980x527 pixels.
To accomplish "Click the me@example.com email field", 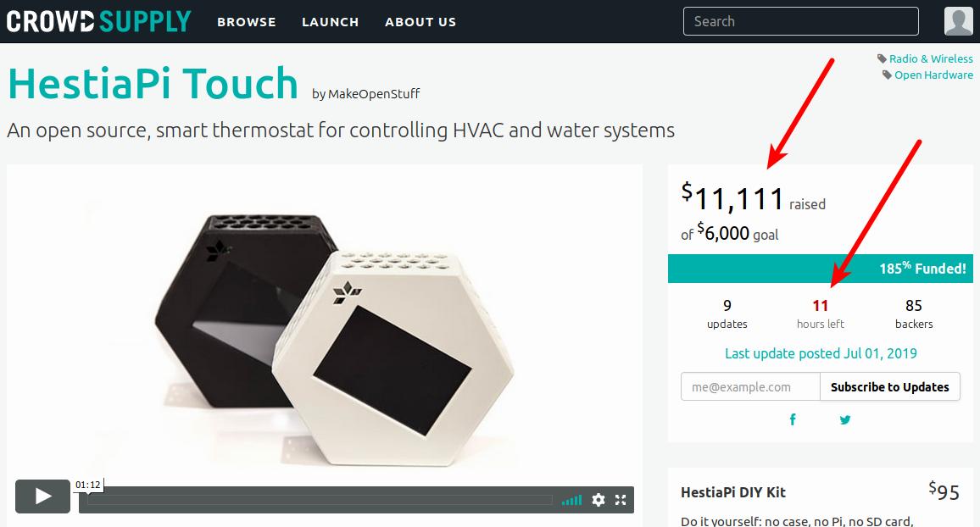I will coord(750,386).
